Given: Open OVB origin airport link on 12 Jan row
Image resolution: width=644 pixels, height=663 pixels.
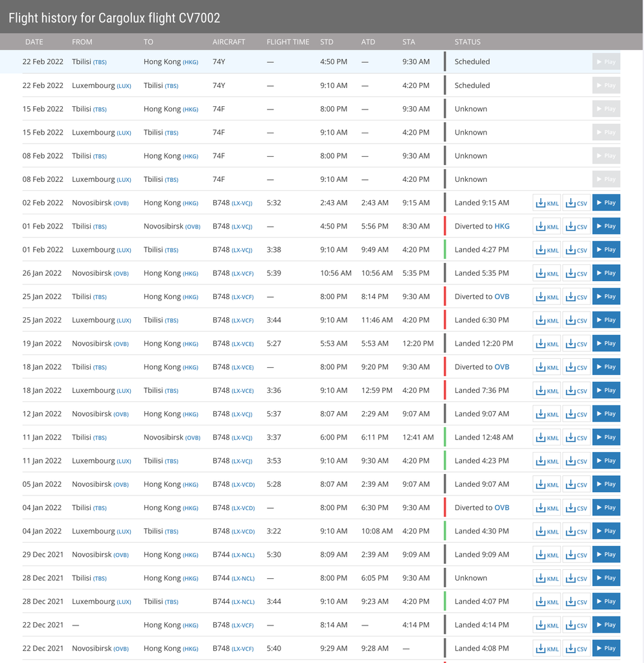Looking at the screenshot, I should (x=121, y=414).
